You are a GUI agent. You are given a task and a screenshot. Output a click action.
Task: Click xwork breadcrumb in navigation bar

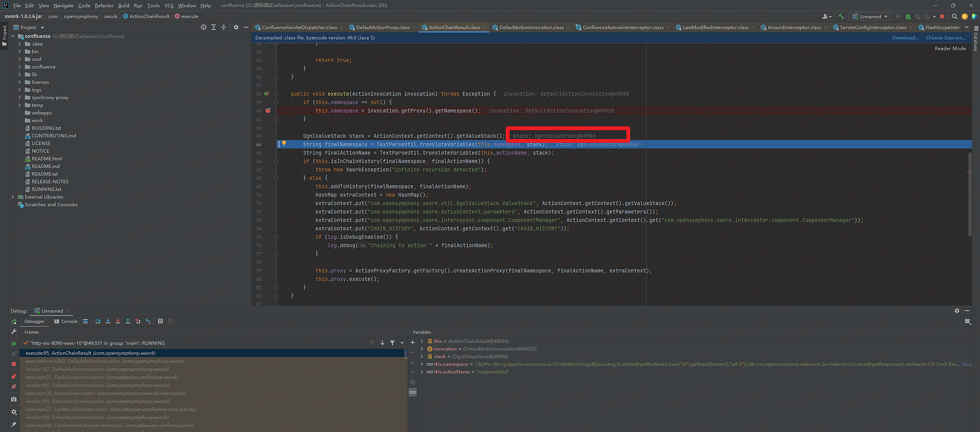pyautogui.click(x=111, y=16)
